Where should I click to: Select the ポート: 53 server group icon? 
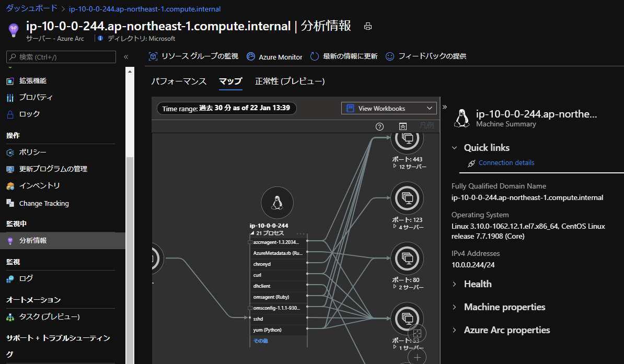407,318
